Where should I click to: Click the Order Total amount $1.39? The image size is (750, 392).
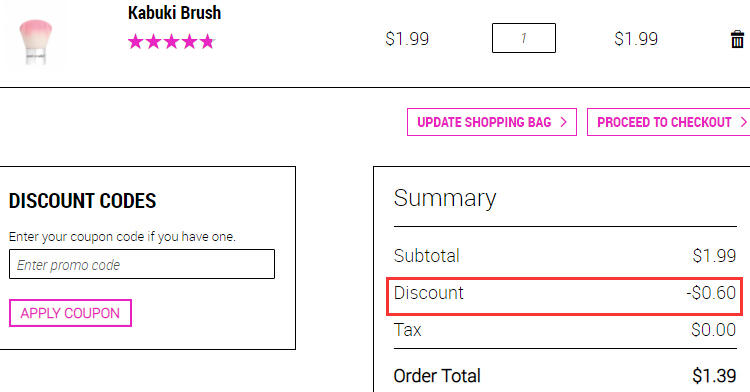point(714,376)
